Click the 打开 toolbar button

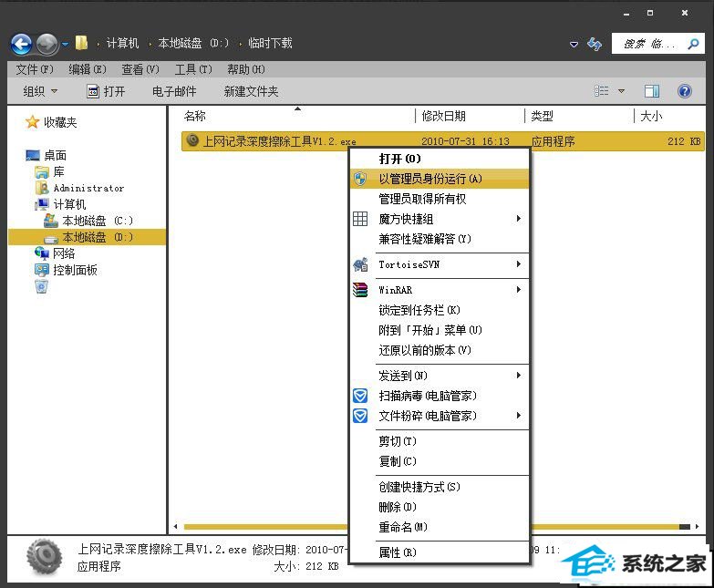pos(106,91)
